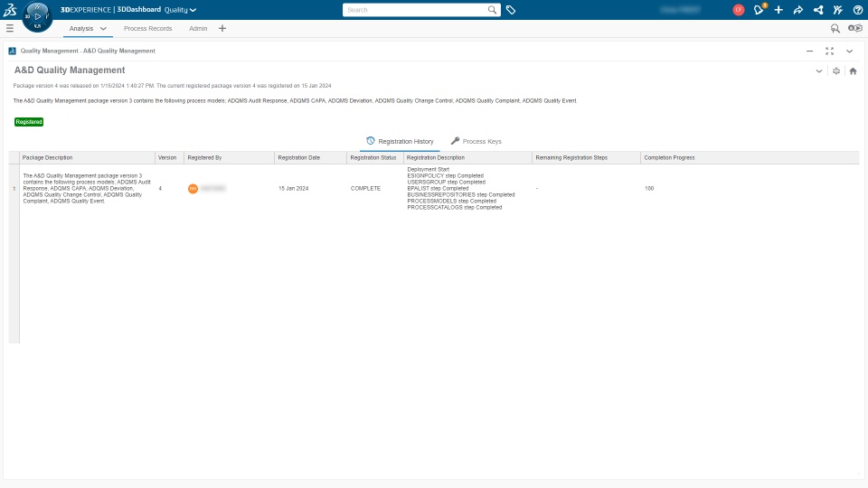
Task: Switch to the Admin tab
Action: click(x=198, y=28)
